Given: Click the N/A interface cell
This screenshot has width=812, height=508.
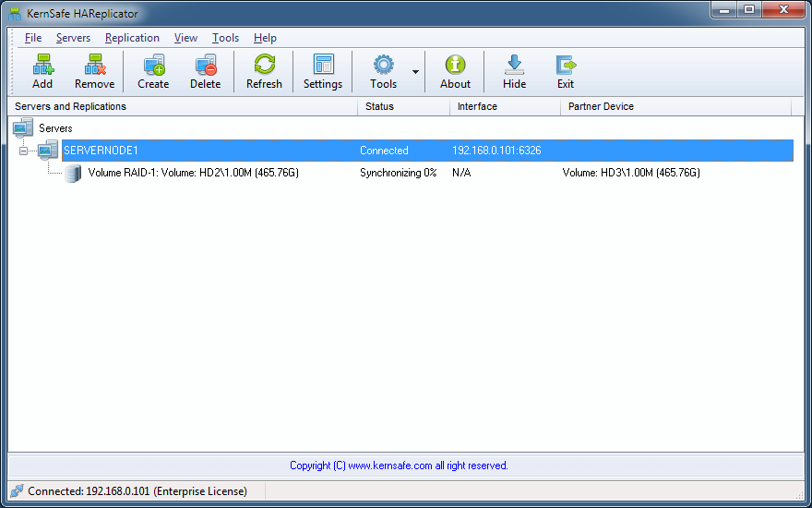Looking at the screenshot, I should (461, 173).
